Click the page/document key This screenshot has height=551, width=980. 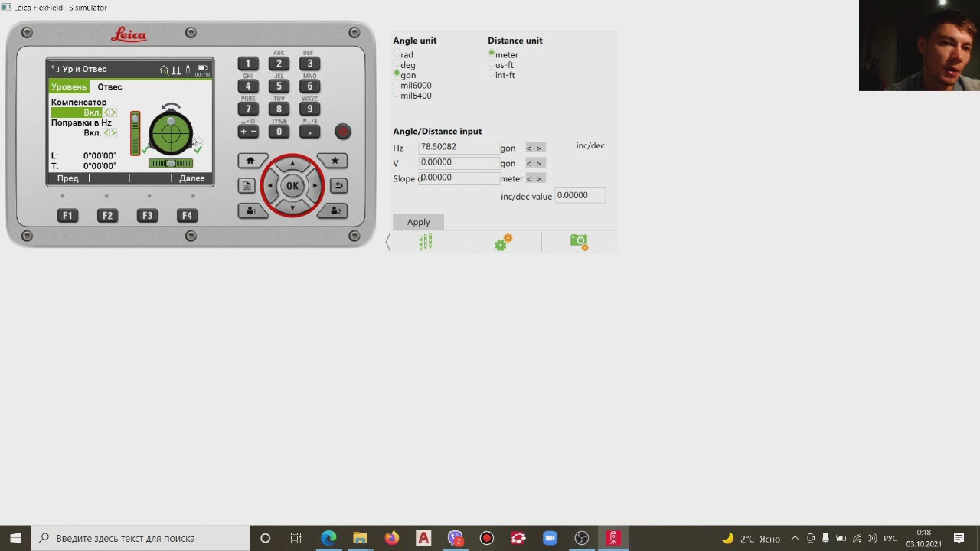[x=247, y=186]
